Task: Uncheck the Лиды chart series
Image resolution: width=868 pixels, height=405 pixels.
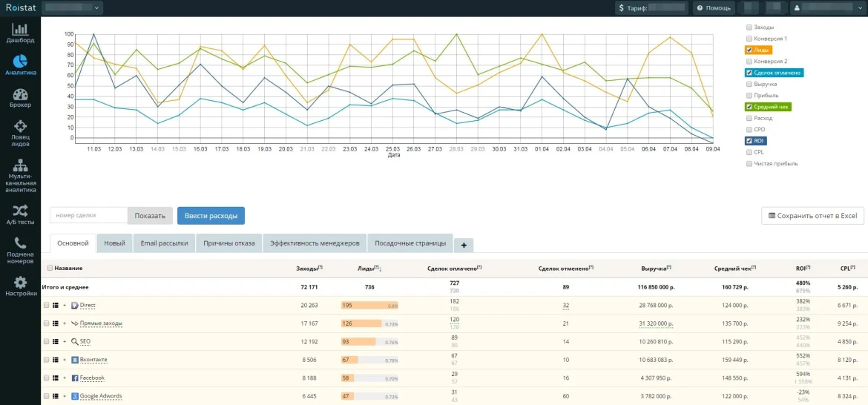Action: (749, 50)
